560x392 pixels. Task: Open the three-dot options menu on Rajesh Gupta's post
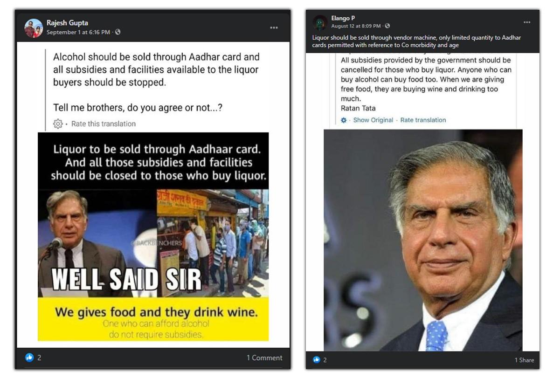coord(274,28)
